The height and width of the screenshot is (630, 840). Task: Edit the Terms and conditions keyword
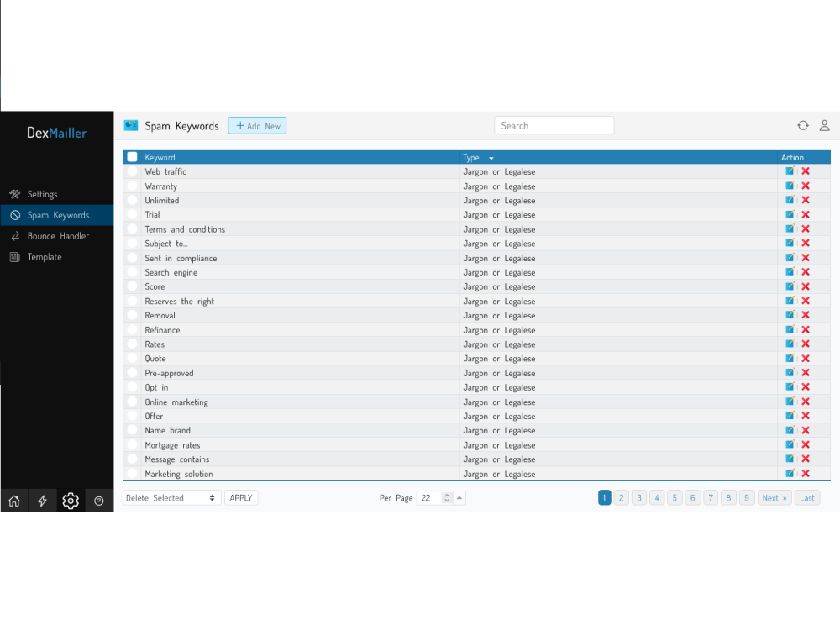tap(790, 228)
